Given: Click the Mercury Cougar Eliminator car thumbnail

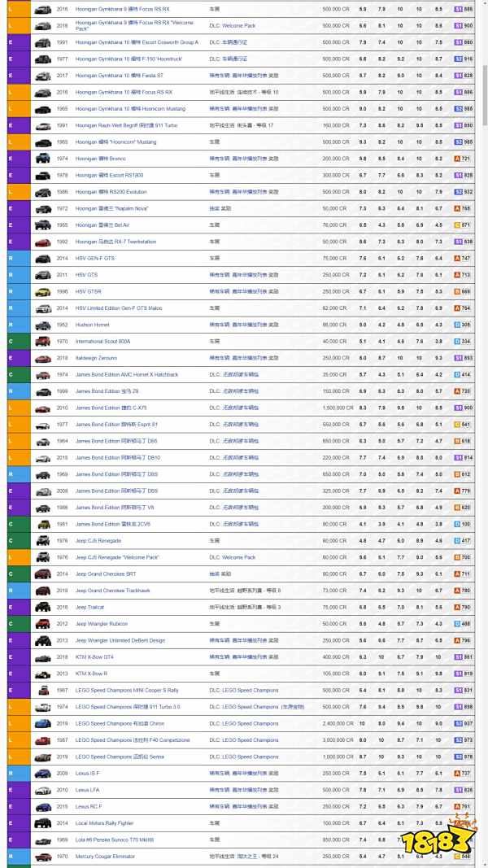Looking at the screenshot, I should (x=42, y=857).
